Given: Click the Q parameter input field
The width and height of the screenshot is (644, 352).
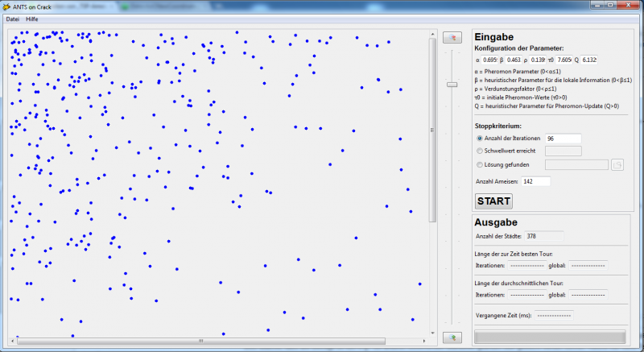Looking at the screenshot, I should (589, 60).
